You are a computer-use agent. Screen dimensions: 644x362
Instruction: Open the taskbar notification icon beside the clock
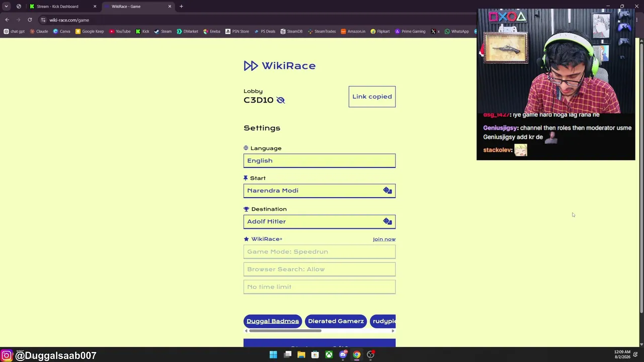635,355
